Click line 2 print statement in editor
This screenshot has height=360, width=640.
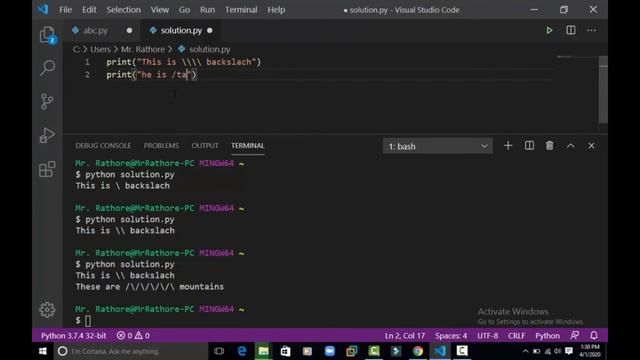point(151,75)
